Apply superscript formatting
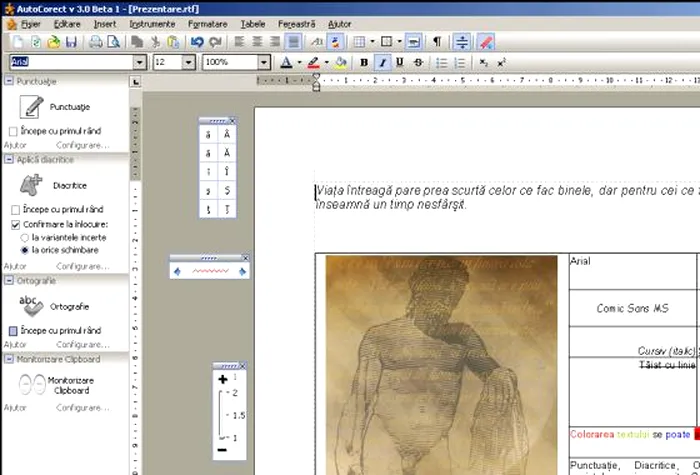The image size is (700, 475). [501, 62]
